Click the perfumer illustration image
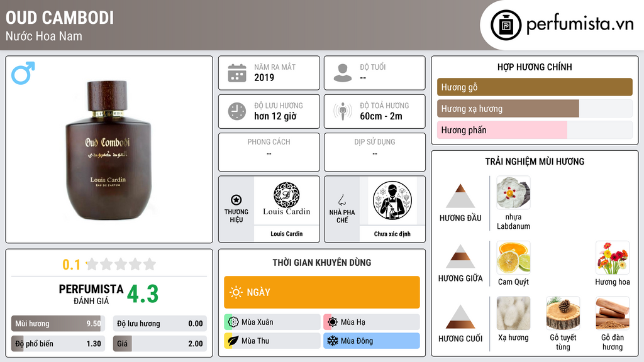This screenshot has width=644, height=362. tap(392, 200)
